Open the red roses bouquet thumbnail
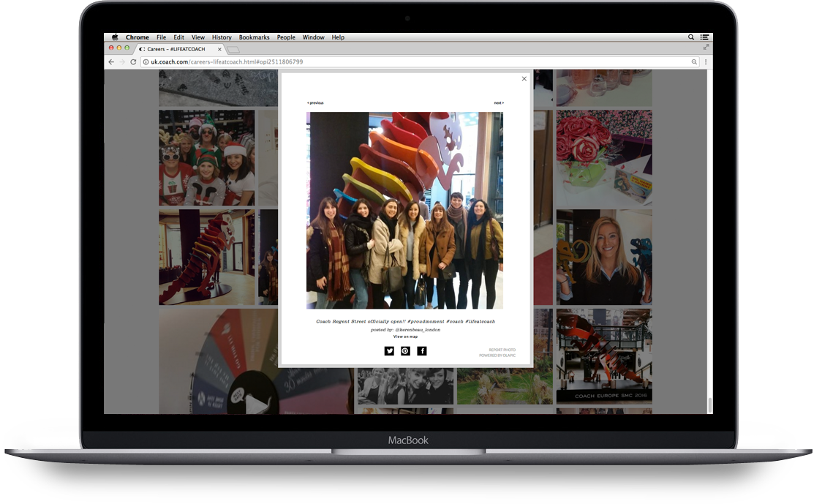 point(604,158)
